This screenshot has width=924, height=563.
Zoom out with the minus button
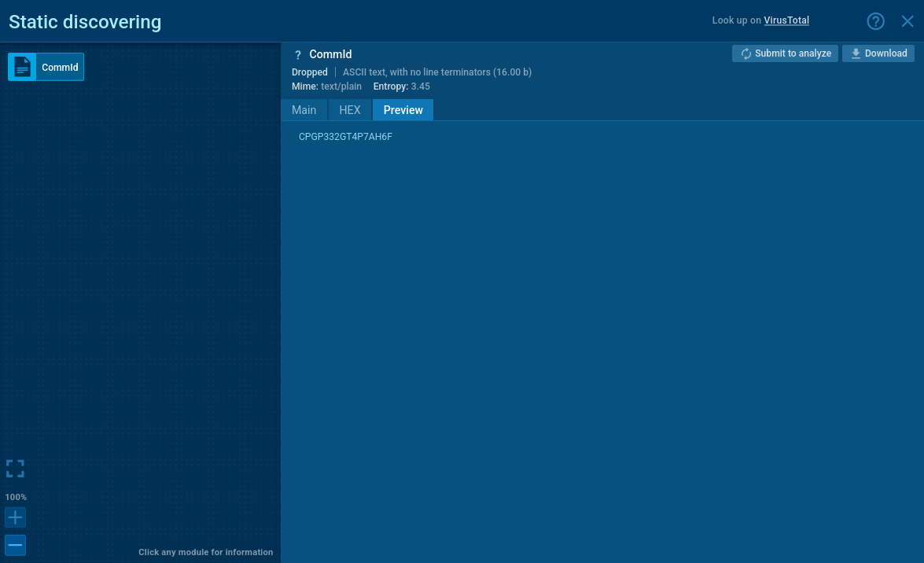tap(15, 545)
